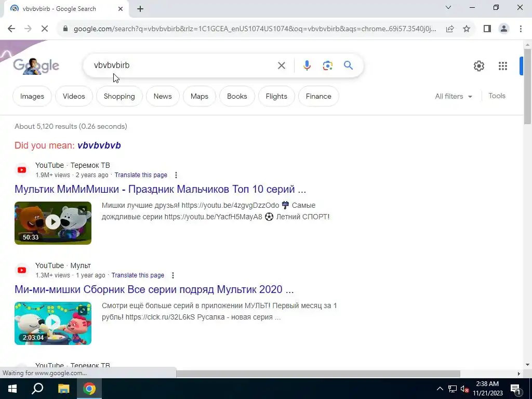Clear the search box text

pyautogui.click(x=281, y=65)
